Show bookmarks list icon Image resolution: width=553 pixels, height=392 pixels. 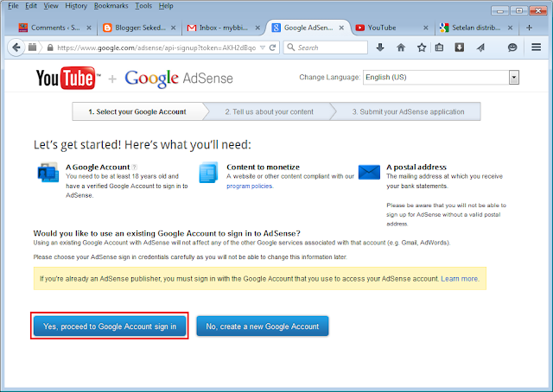(439, 47)
